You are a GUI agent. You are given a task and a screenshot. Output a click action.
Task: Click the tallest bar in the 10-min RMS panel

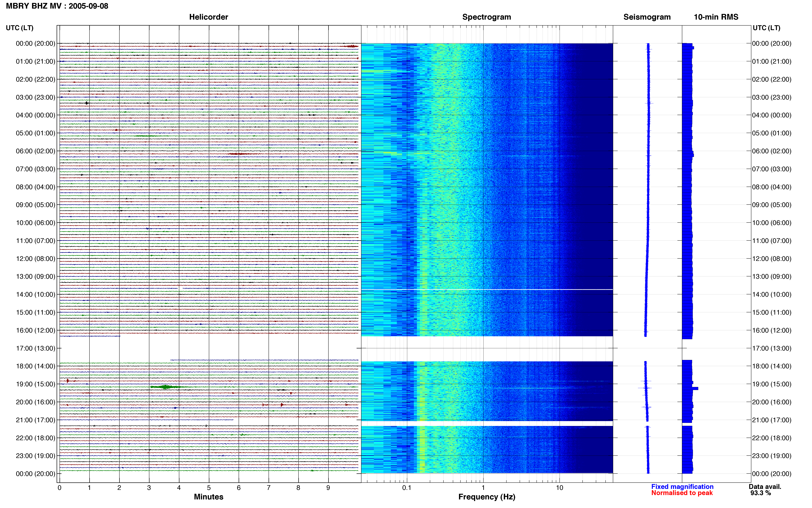(690, 388)
